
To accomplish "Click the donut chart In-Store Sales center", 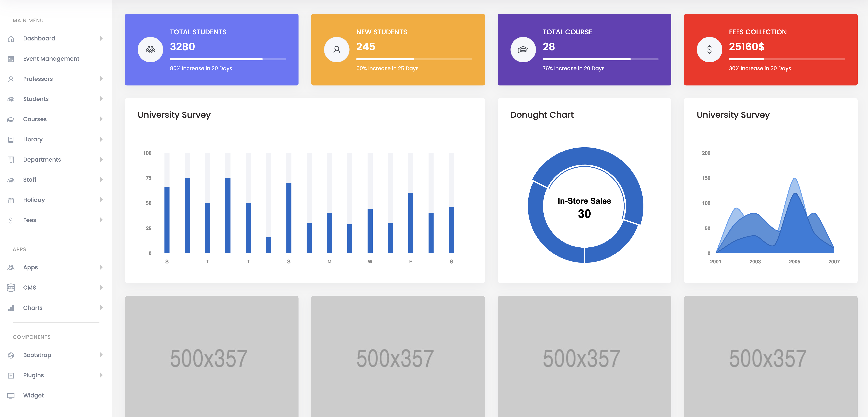I will [x=584, y=207].
